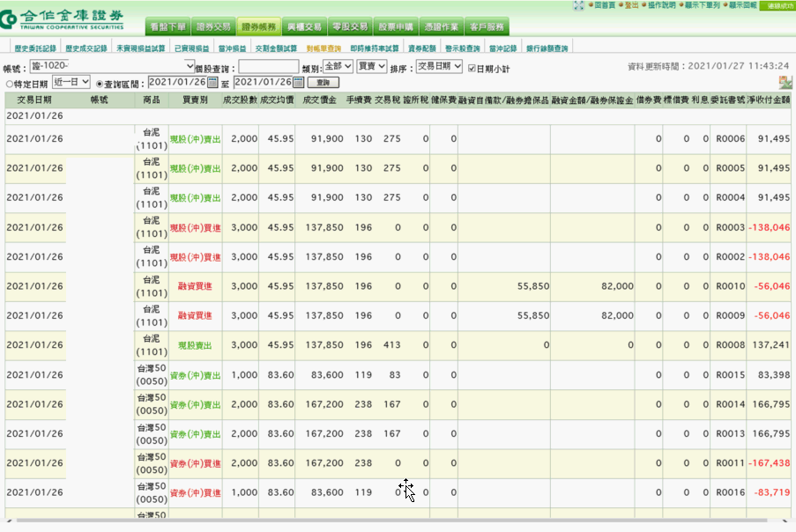Image resolution: width=796 pixels, height=532 pixels.
Task: Click the fullscreen expand icon at top
Action: pos(578,5)
